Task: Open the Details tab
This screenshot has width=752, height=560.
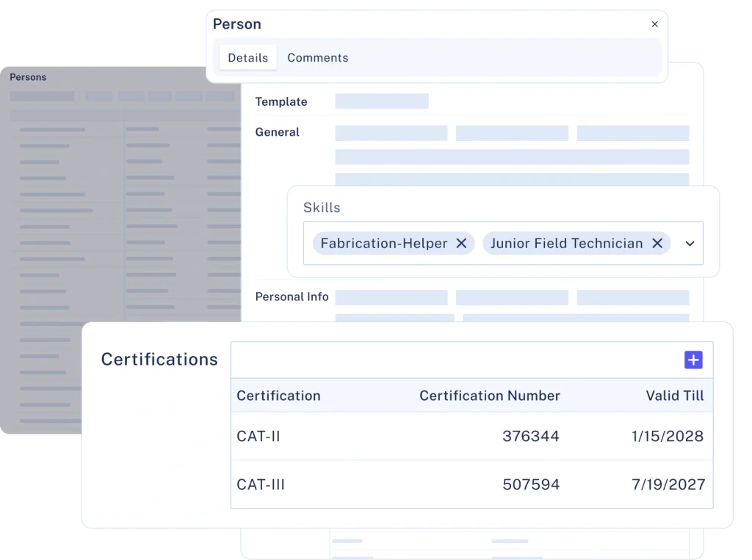Action: pos(247,58)
